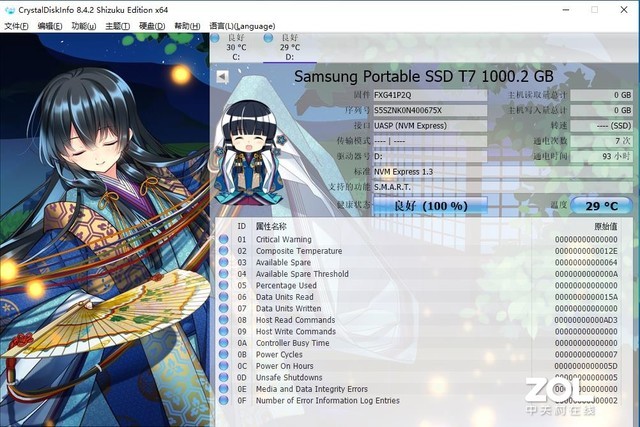Click the status orb for Controller Busy Time

224,343
